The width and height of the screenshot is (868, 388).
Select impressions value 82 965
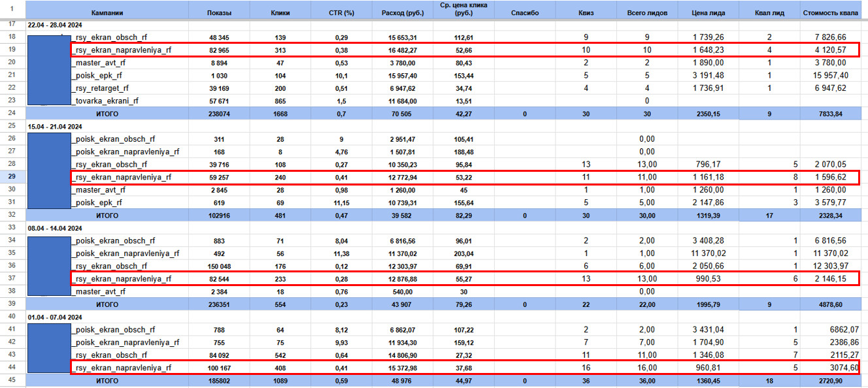(x=219, y=50)
